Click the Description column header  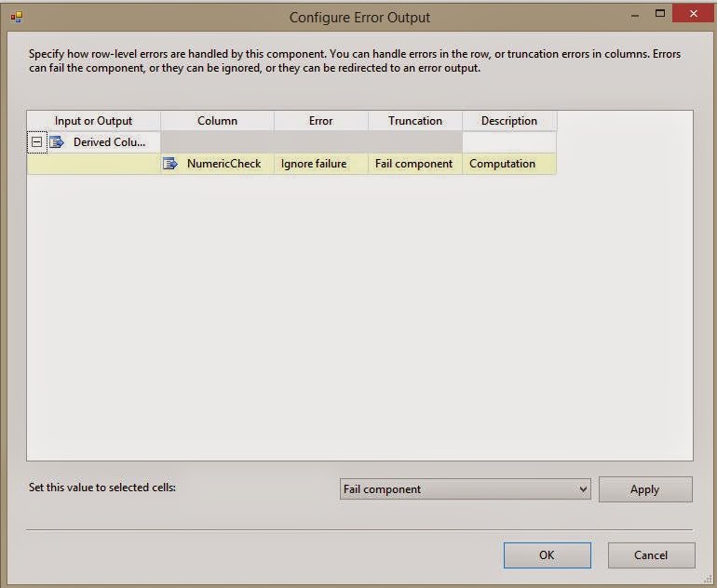pyautogui.click(x=509, y=121)
